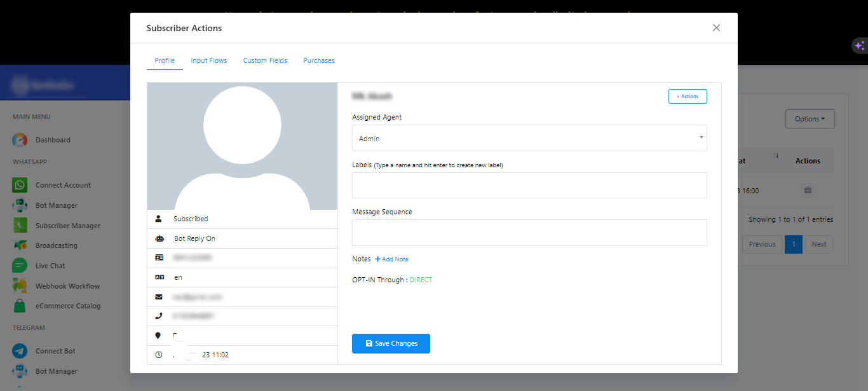Click the Dashboard gauge icon

[20, 140]
